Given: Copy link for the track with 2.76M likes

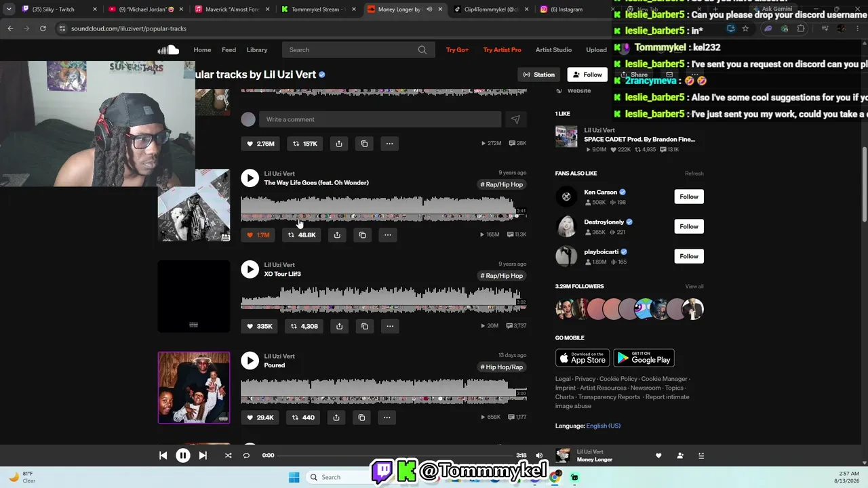Looking at the screenshot, I should click(364, 144).
